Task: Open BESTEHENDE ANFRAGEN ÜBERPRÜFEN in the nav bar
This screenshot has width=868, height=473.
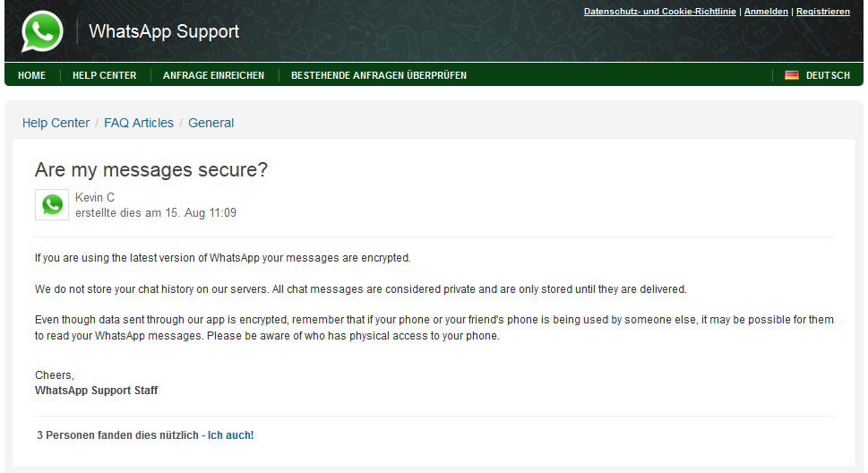Action: pos(378,75)
